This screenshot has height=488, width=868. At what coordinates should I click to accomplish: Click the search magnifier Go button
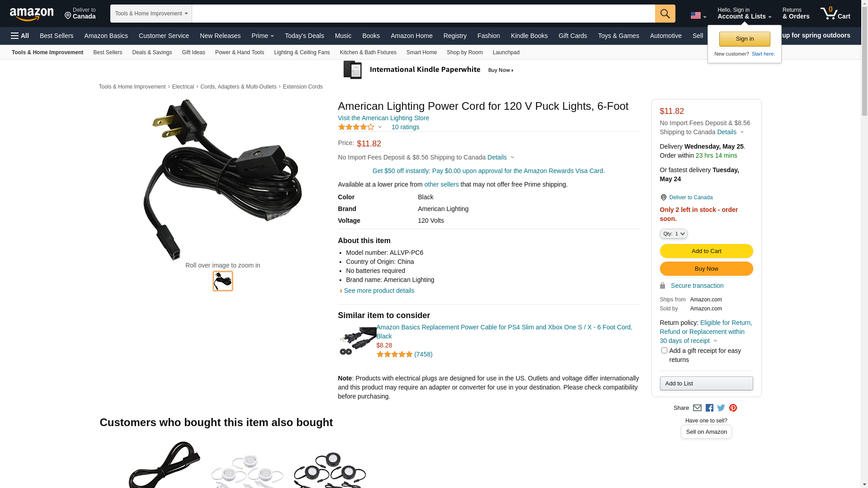[x=665, y=14]
